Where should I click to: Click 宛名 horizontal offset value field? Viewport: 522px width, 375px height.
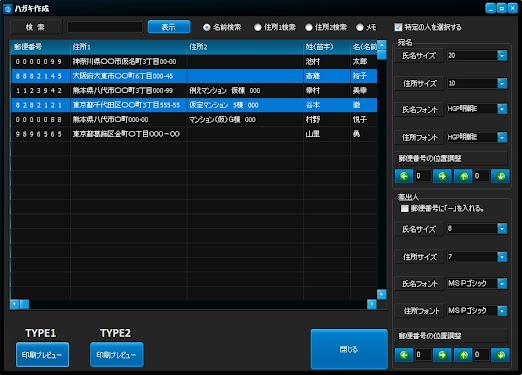click(423, 176)
